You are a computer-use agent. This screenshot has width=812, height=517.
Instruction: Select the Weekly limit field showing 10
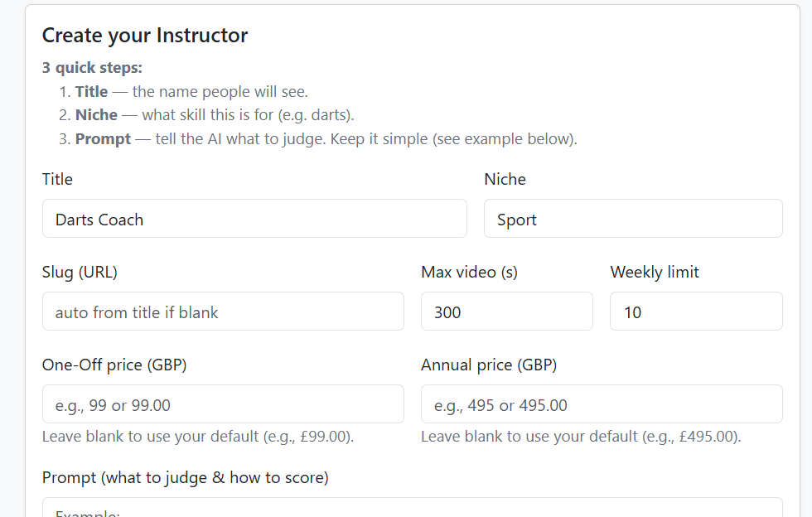695,311
